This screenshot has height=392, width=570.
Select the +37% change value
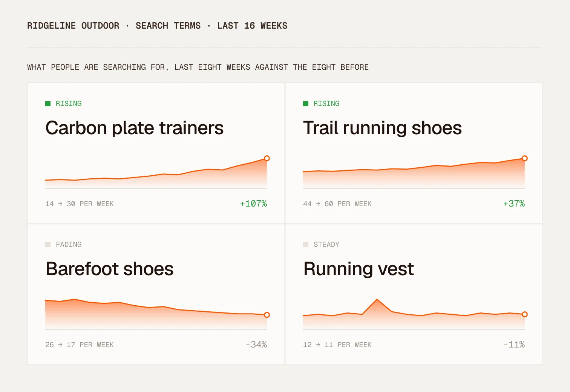[514, 204]
